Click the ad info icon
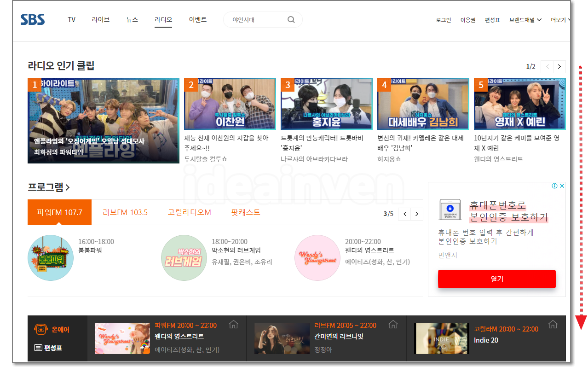 tap(554, 186)
